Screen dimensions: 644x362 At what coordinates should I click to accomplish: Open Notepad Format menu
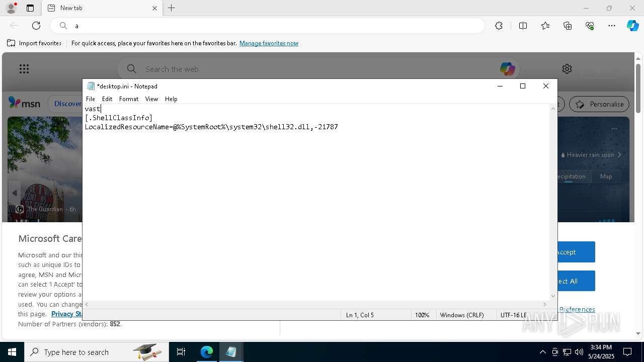[129, 99]
